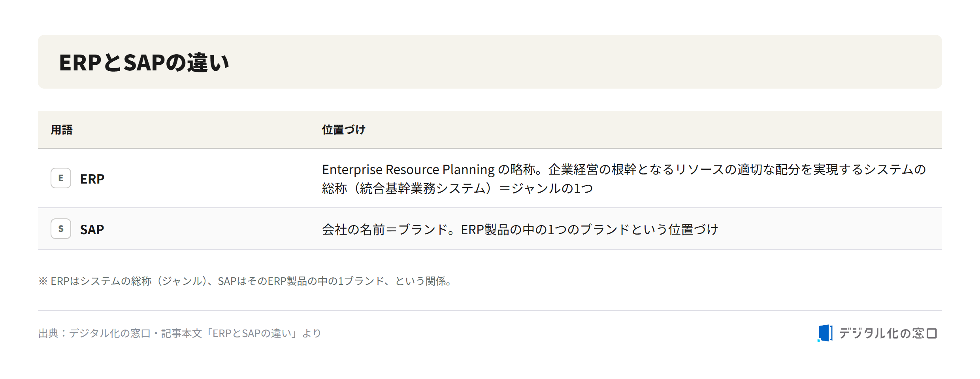
Task: Click the 会社の名前＝ブランド description text
Action: 520,229
